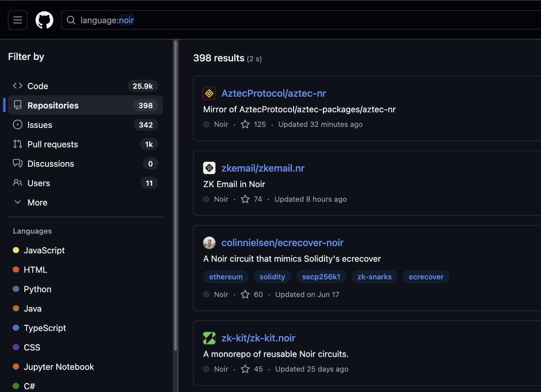Filter by CSS language
This screenshot has width=541, height=392.
[x=32, y=347]
